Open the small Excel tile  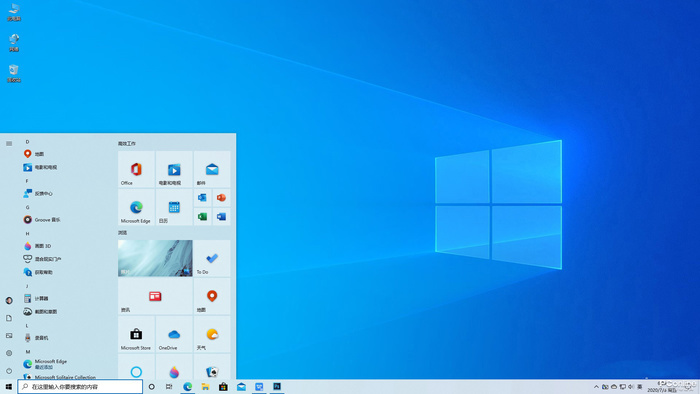pos(203,216)
